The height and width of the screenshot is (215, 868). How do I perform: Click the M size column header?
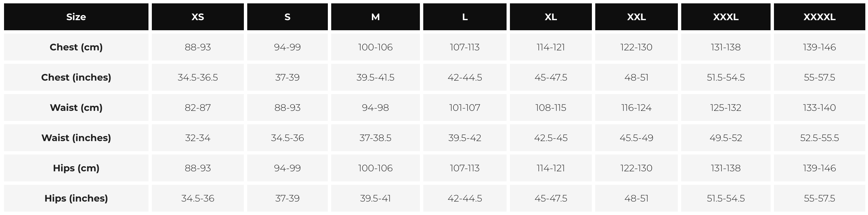click(375, 17)
